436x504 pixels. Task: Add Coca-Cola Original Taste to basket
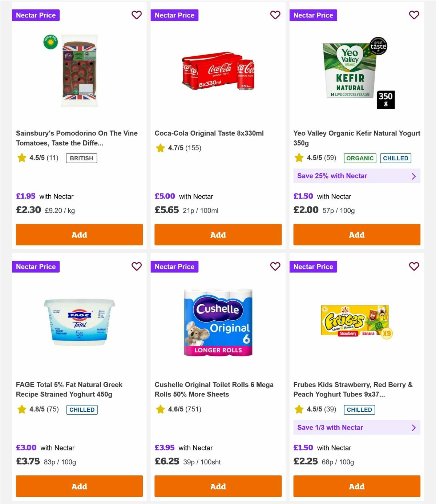click(x=218, y=235)
